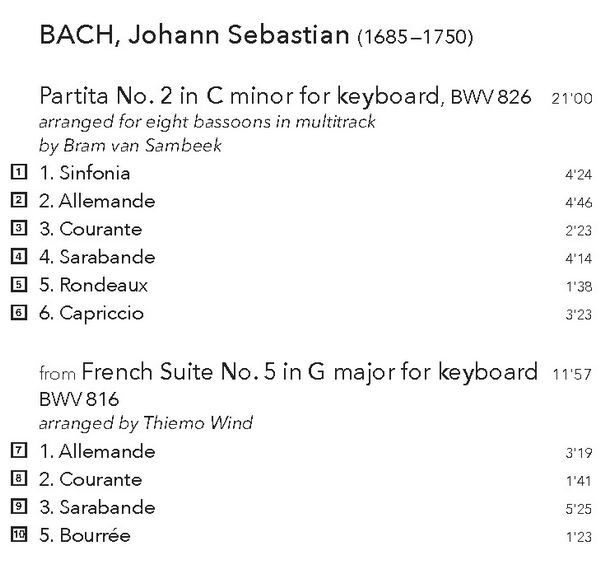Image resolution: width=600 pixels, height=565 pixels.
Task: Select track number 4 box icon
Action: [x=19, y=256]
